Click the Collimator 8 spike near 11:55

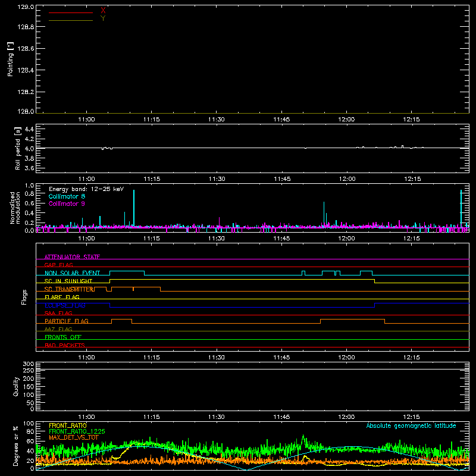324,214
